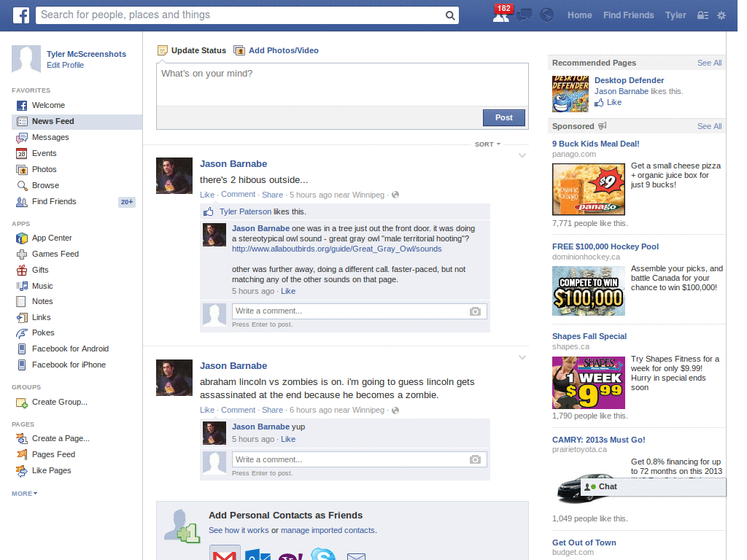Open privacy shortcuts lock icon
The height and width of the screenshot is (560, 747).
pos(703,15)
